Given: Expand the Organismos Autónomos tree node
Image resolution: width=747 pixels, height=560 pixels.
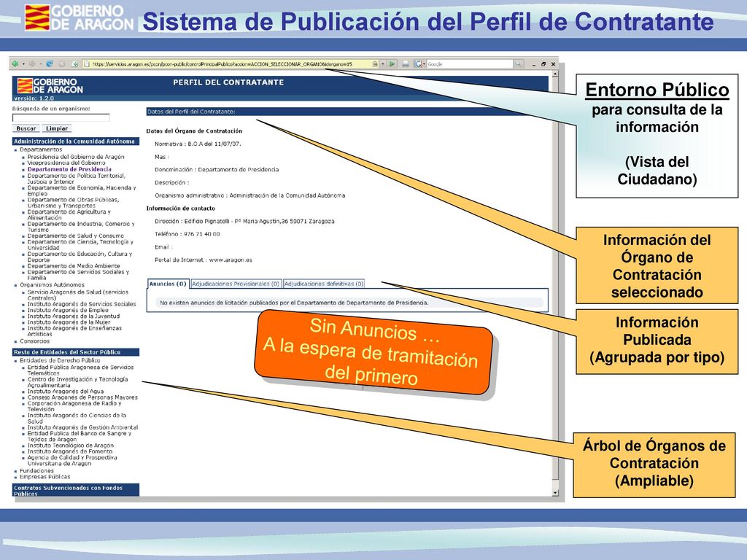Looking at the screenshot, I should click(x=52, y=285).
